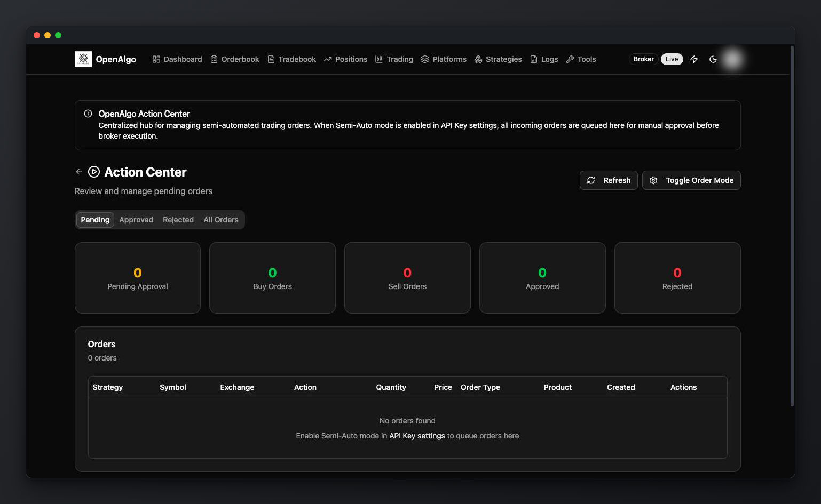Switch to the Rejected tab
821x504 pixels.
click(178, 220)
